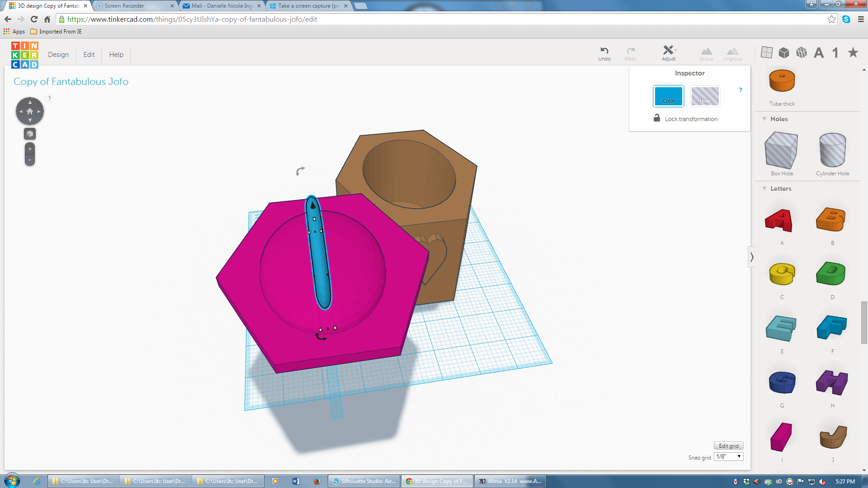Collapse the Letters section
Viewport: 868px width, 488px height.
(764, 188)
